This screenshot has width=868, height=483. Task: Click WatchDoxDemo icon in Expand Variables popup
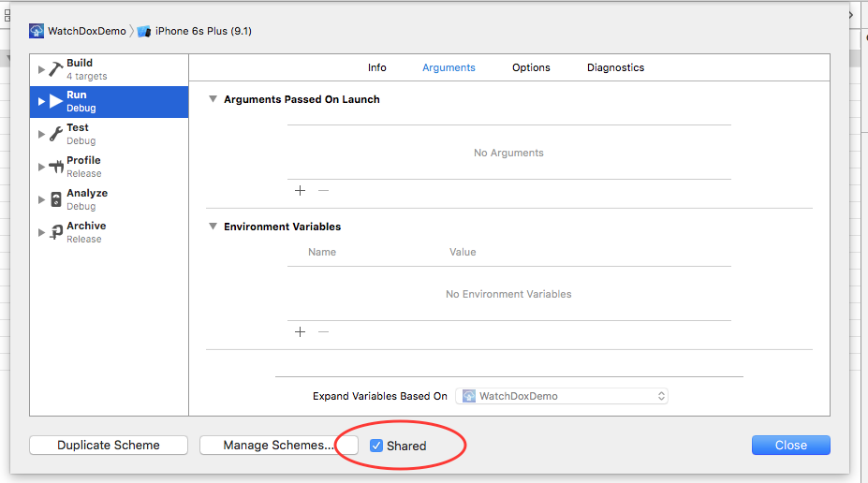click(469, 396)
